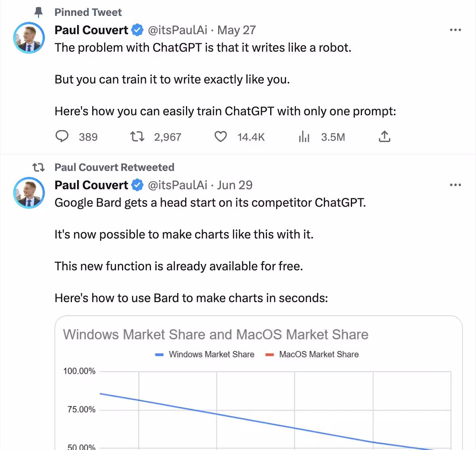Toggle Windows Market Share legend entry

click(205, 354)
